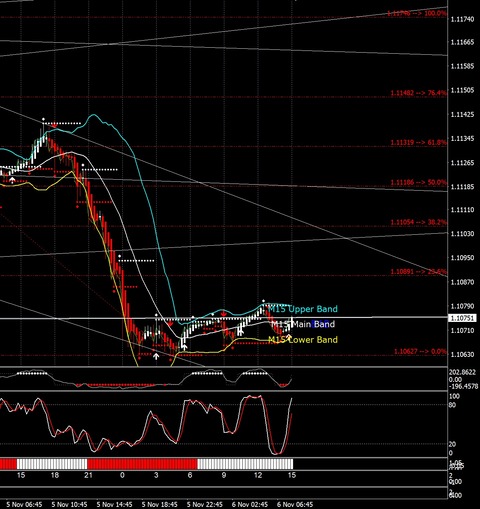Click the 5 Nov 14:45 time label
This screenshot has width=480, height=509.
pyautogui.click(x=114, y=504)
